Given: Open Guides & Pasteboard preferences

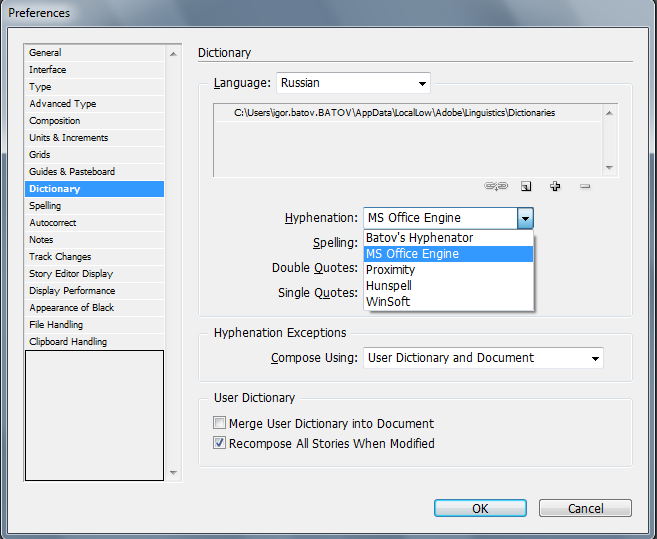Looking at the screenshot, I should click(x=94, y=171).
